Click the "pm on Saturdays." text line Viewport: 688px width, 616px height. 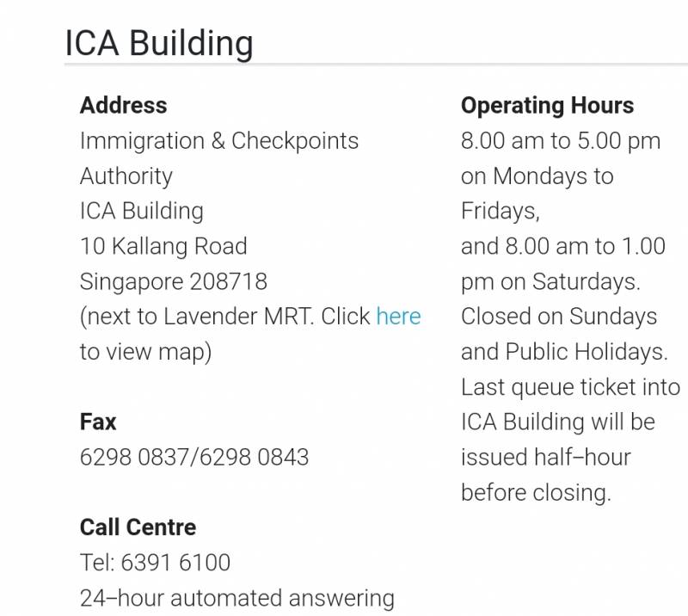pyautogui.click(x=550, y=281)
